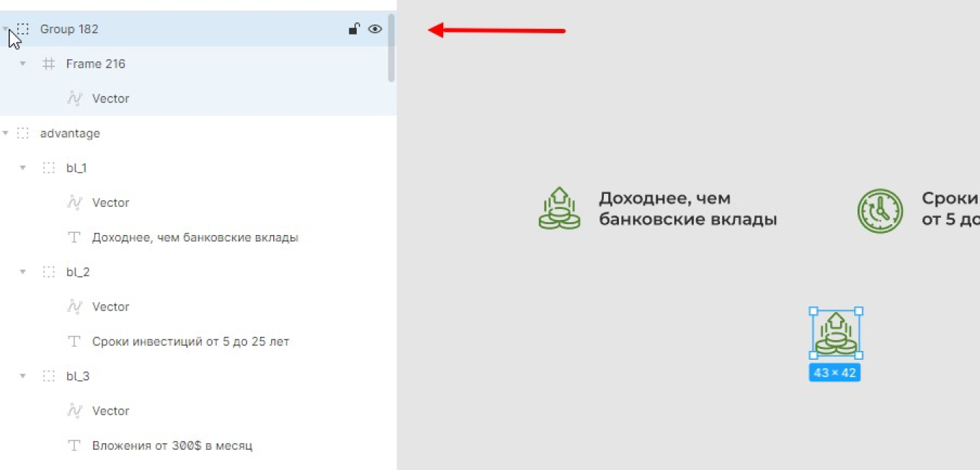Click the top-left resize handle of selected icon
The height and width of the screenshot is (470, 980).
coord(814,311)
